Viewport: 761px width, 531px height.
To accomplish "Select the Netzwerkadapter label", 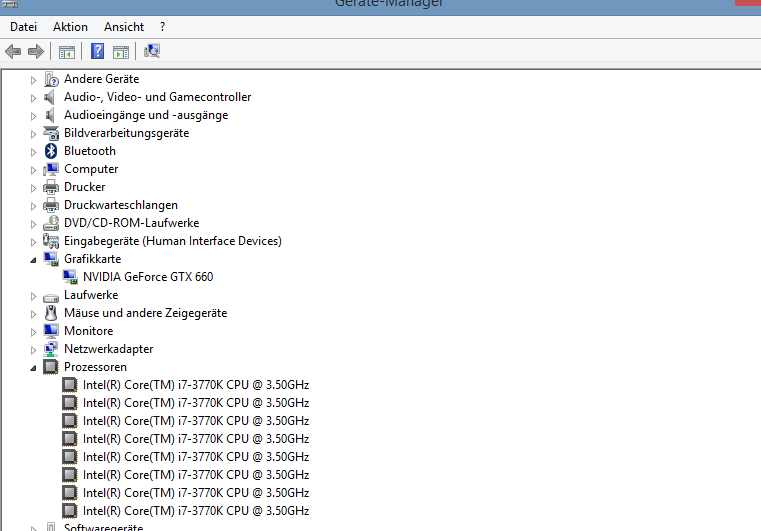I will [108, 349].
